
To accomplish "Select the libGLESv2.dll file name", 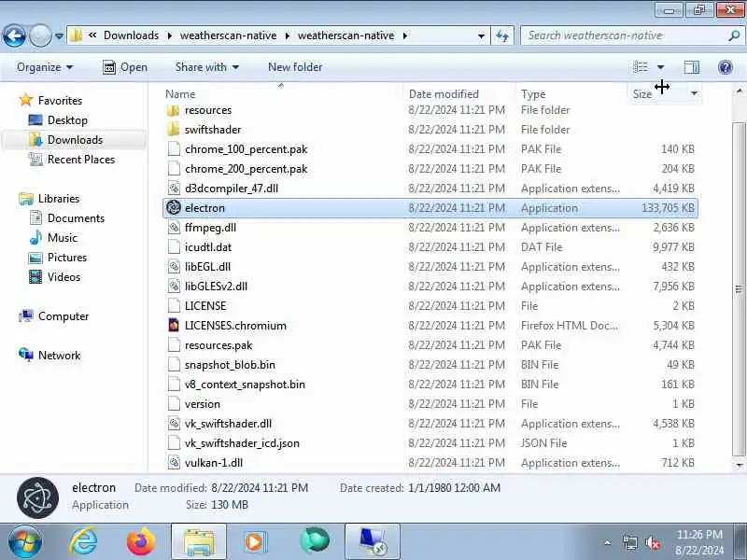I will tap(216, 287).
